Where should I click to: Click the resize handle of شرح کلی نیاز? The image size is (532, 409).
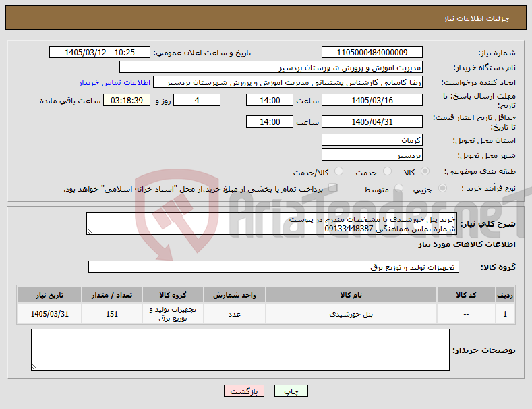point(90,231)
